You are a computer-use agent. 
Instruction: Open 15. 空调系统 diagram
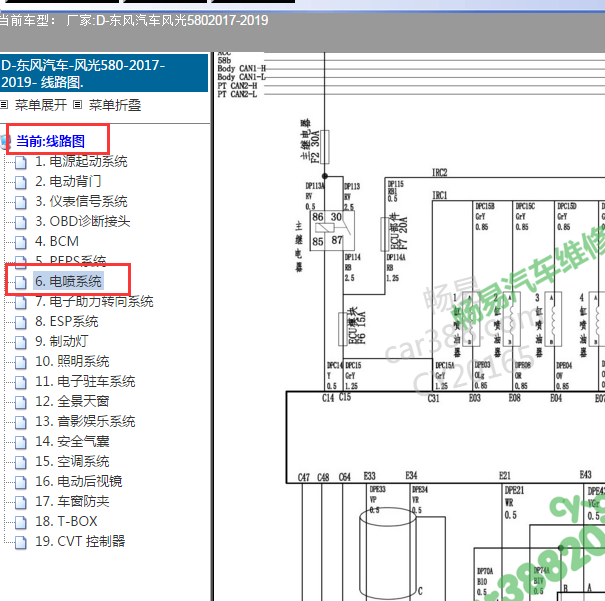(x=72, y=461)
